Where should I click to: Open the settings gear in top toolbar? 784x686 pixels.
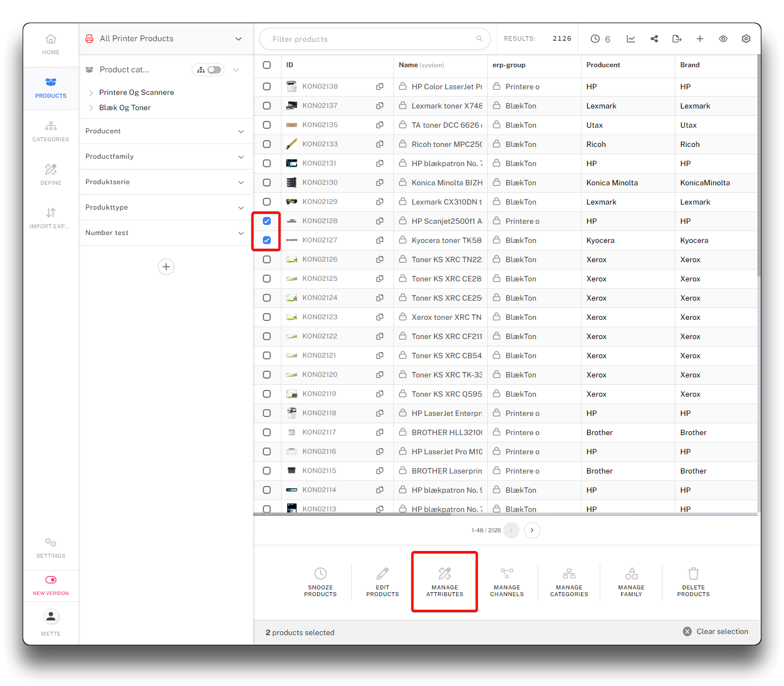pyautogui.click(x=746, y=39)
